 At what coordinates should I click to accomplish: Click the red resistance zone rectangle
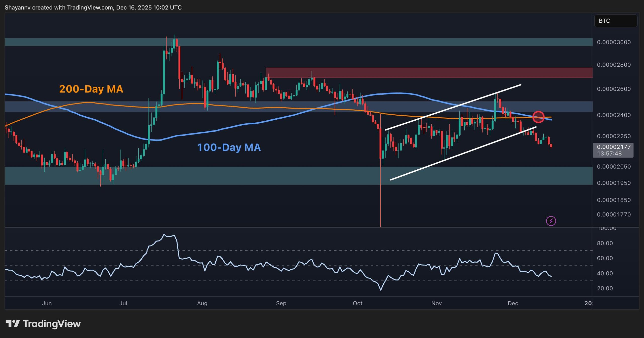coord(428,72)
